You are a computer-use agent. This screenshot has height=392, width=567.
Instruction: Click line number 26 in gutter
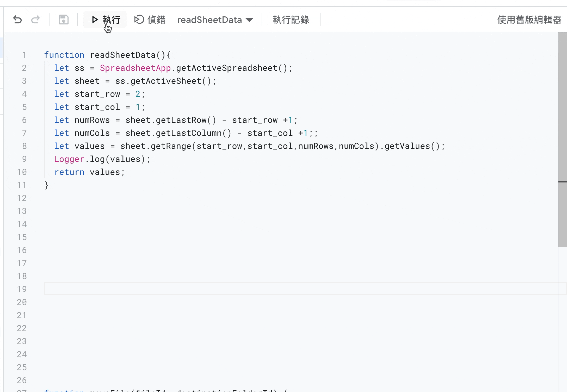22,380
